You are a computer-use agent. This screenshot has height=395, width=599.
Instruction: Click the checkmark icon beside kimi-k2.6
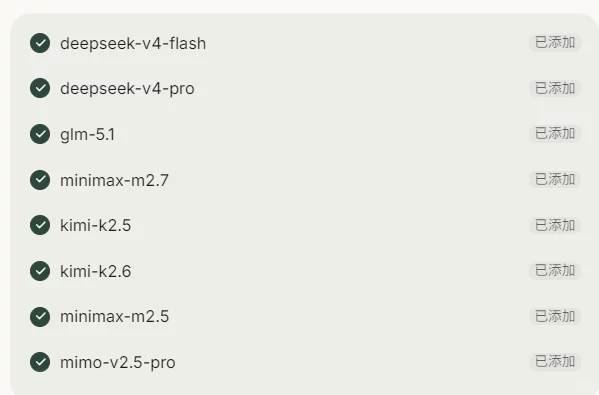pos(40,271)
